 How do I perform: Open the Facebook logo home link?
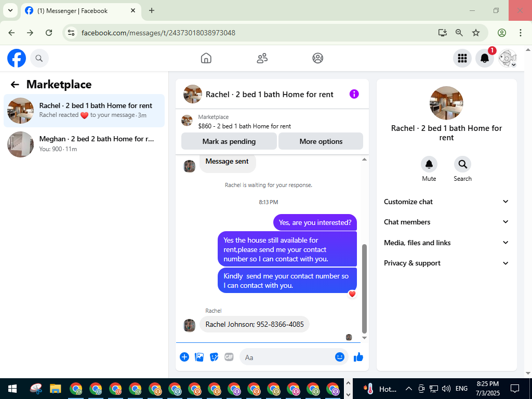17,58
